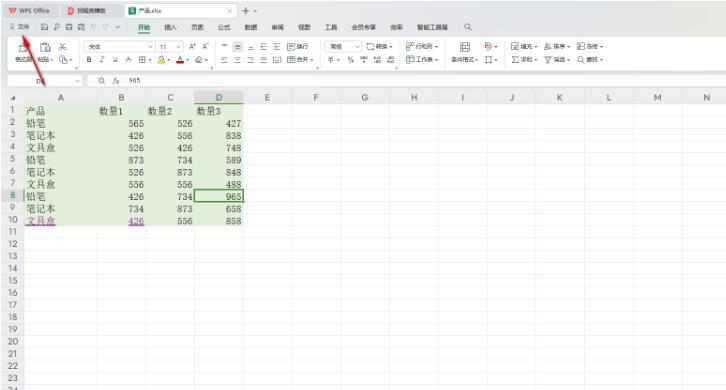Toggle Strikethrough formatting
Image resolution: width=726 pixels, height=390 pixels.
(128, 60)
